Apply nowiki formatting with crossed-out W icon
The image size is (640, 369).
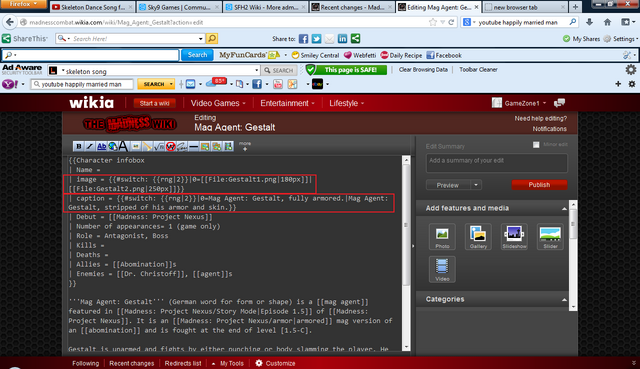171,146
